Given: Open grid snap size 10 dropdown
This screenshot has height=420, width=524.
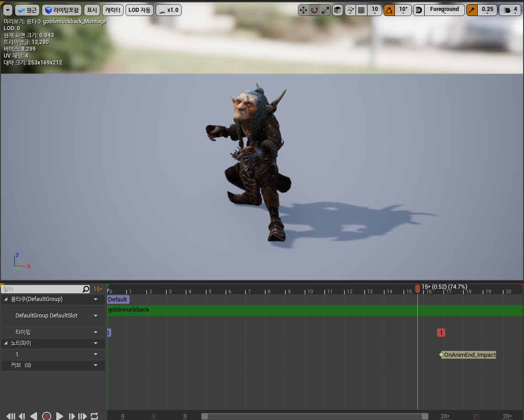Looking at the screenshot, I should 375,10.
